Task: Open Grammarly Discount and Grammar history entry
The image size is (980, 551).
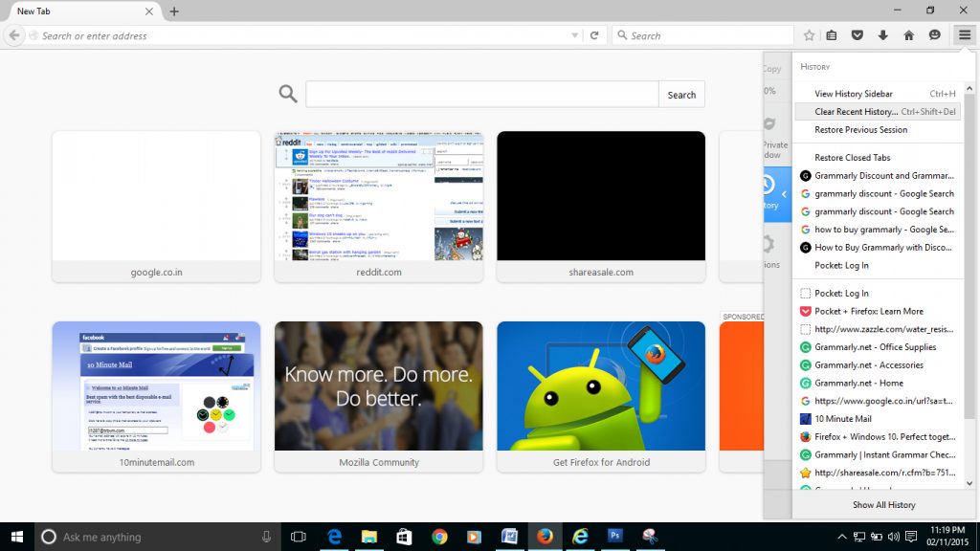Action: pyautogui.click(x=879, y=176)
